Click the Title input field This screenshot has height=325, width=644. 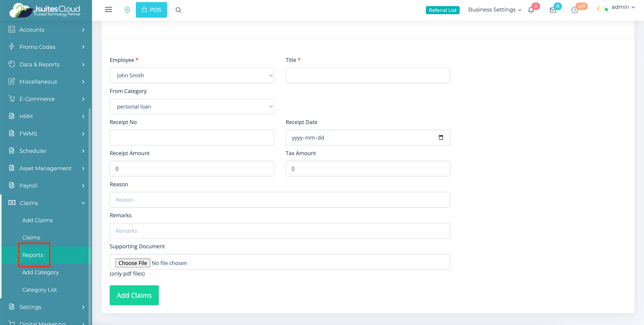(x=368, y=76)
